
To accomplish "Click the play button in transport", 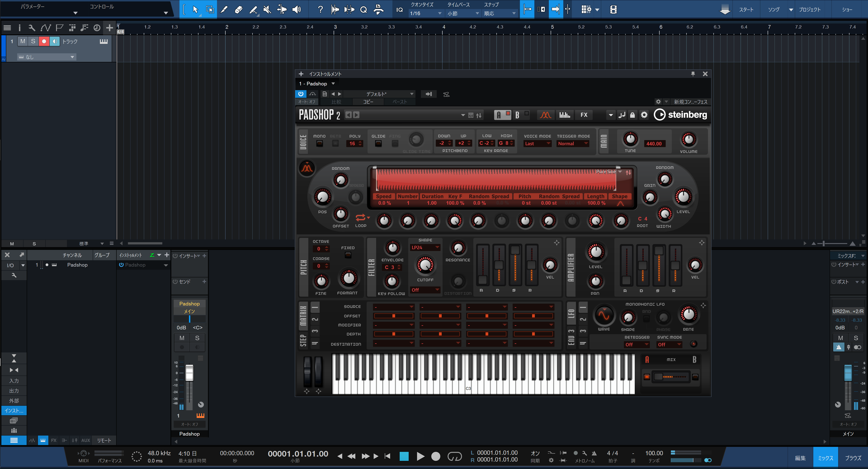I will [420, 457].
